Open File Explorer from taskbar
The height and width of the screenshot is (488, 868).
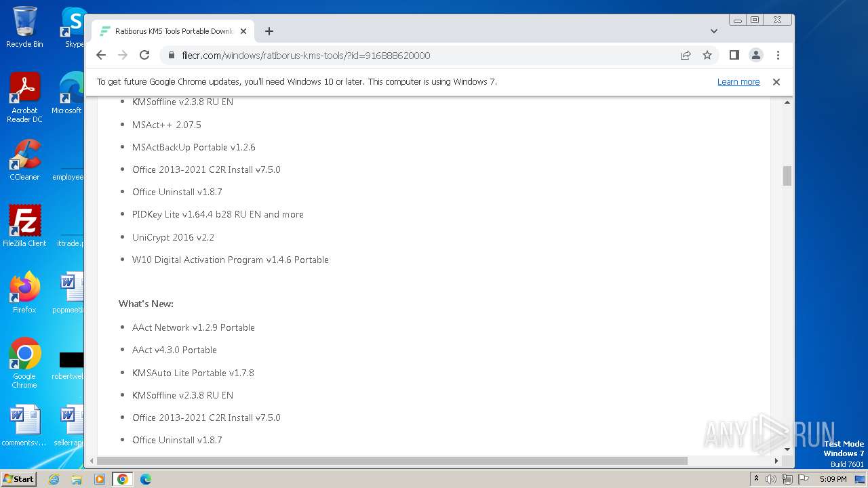[x=77, y=479]
